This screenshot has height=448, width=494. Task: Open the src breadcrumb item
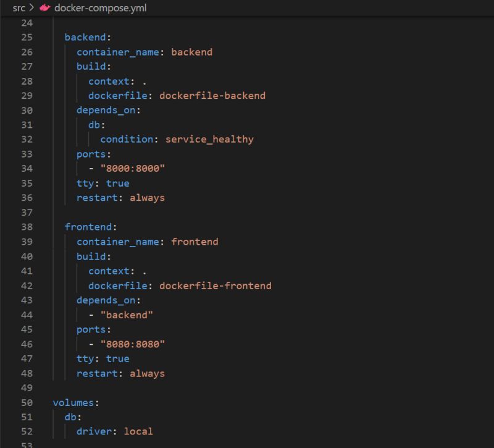pyautogui.click(x=18, y=9)
